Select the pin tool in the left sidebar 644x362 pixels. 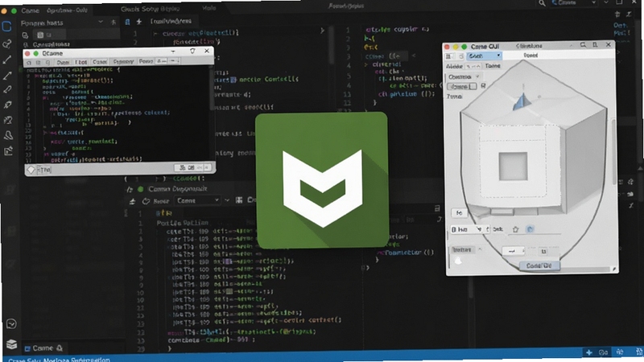pyautogui.click(x=7, y=105)
